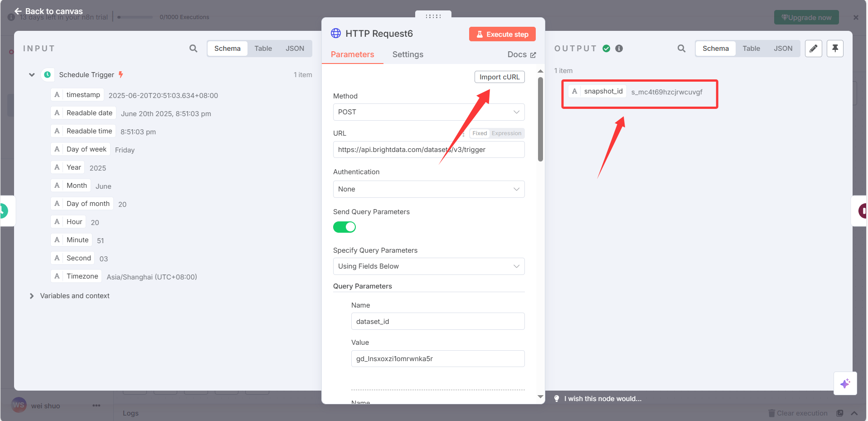Click the HTTP Request globe icon

(336, 33)
